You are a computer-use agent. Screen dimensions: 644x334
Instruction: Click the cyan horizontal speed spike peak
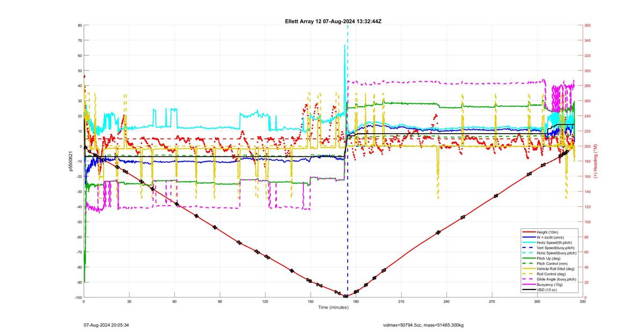click(345, 46)
